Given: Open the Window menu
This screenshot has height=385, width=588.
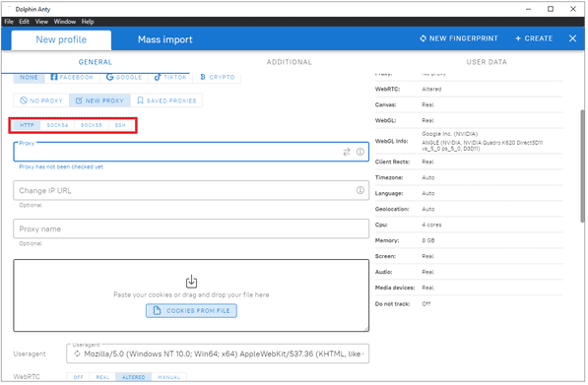Looking at the screenshot, I should point(65,22).
